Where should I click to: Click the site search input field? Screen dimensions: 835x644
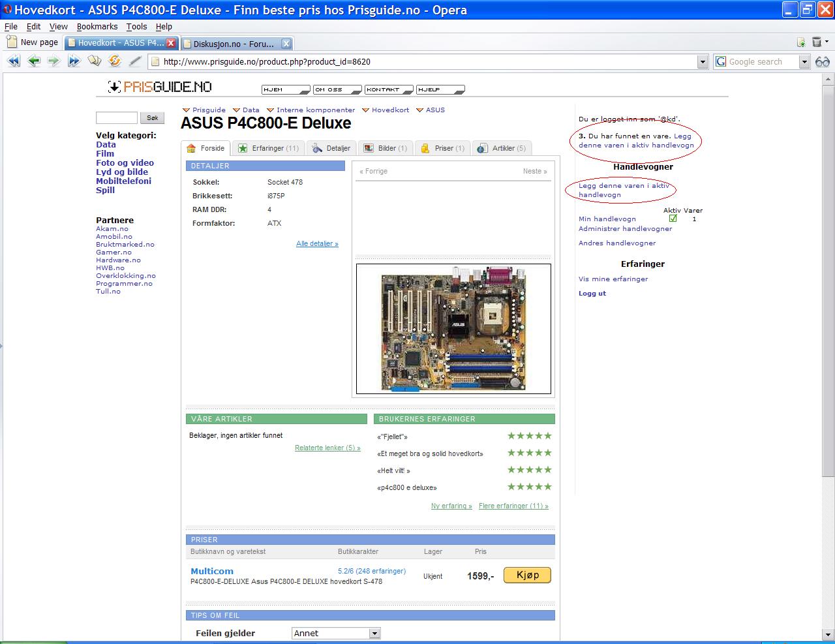pos(117,118)
